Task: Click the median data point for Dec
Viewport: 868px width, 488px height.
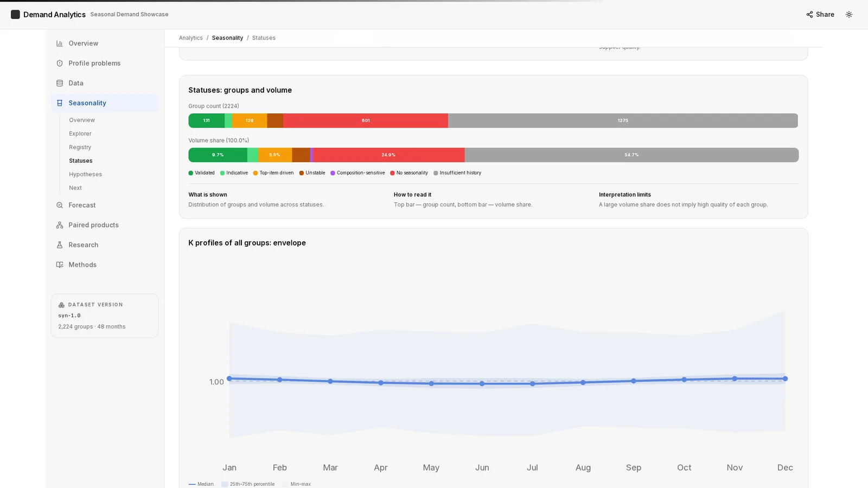Action: pyautogui.click(x=785, y=378)
